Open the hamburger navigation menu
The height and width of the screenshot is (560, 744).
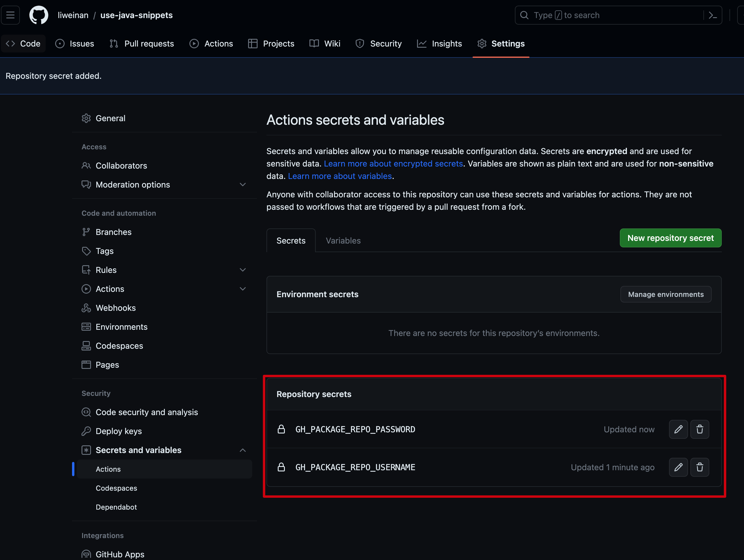pos(10,15)
